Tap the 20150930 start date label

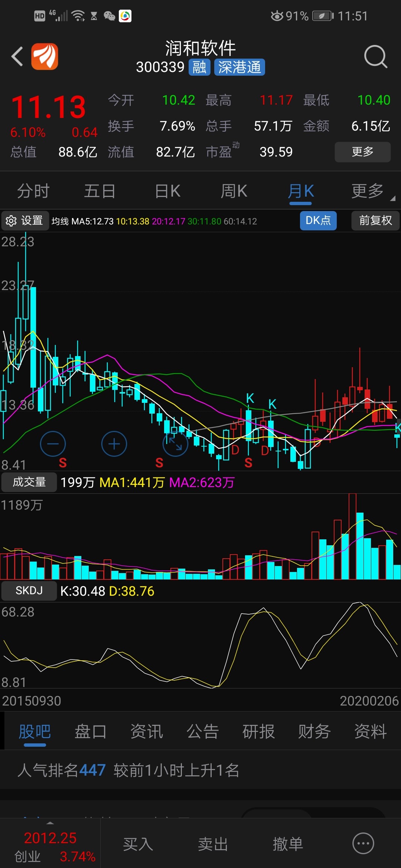click(x=32, y=701)
